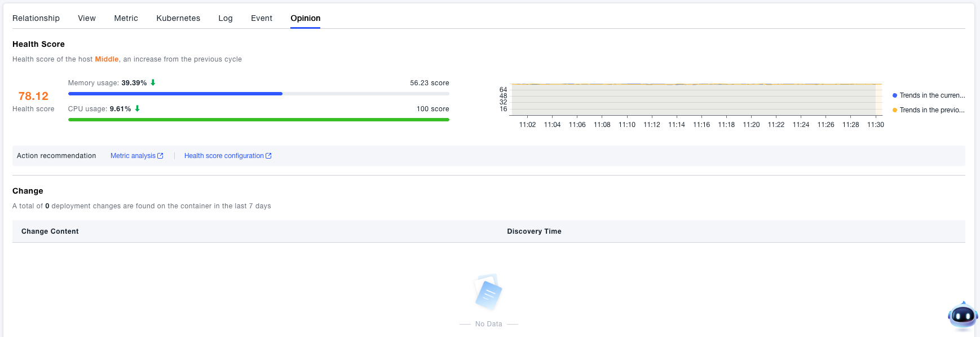Switch to the Relationship tab
This screenshot has width=980, height=337.
(x=36, y=18)
